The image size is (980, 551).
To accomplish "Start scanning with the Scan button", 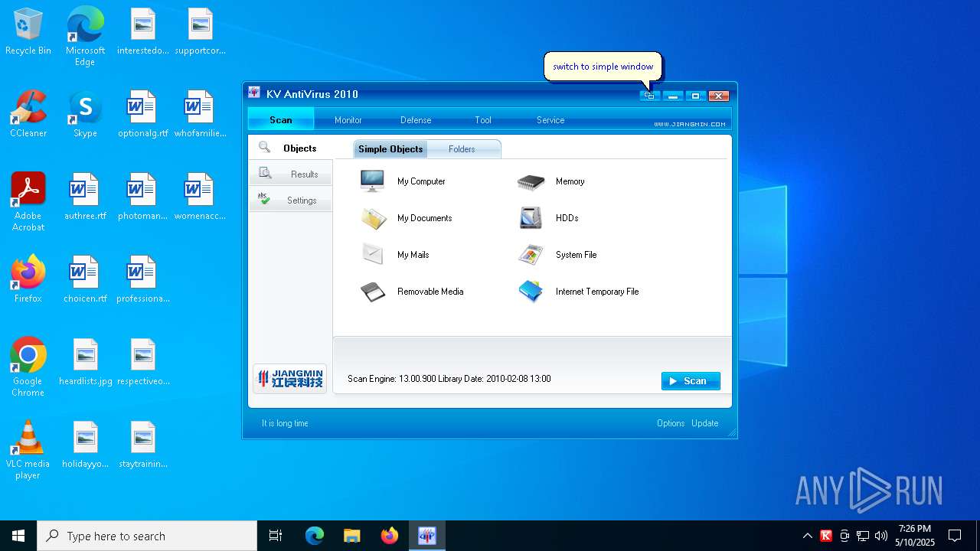I will (691, 381).
